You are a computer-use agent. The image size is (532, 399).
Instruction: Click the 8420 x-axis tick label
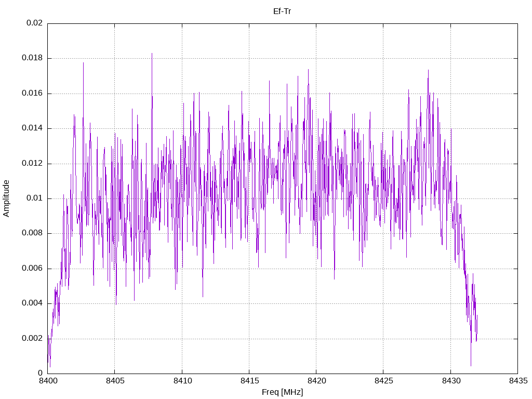click(316, 381)
